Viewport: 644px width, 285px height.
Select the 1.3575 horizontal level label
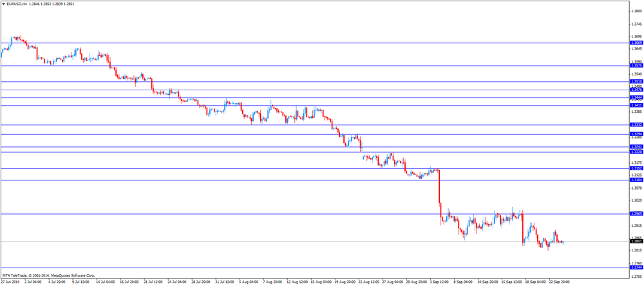coord(636,66)
